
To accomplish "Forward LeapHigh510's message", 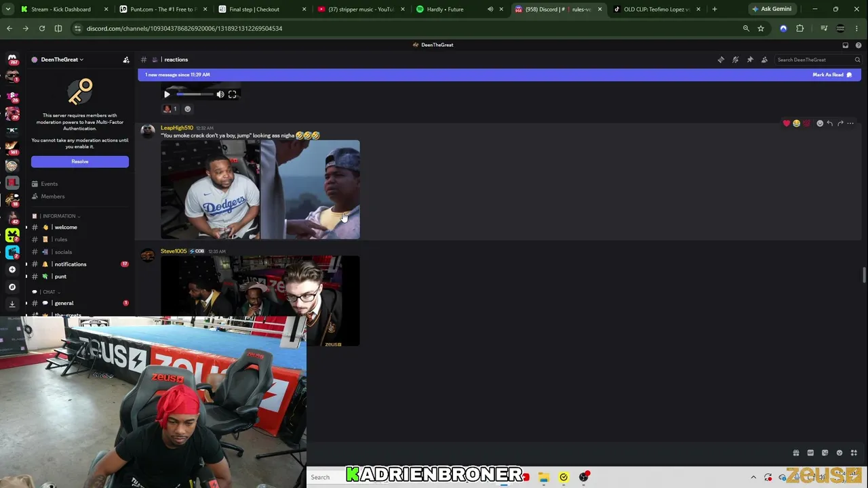I will coord(840,123).
